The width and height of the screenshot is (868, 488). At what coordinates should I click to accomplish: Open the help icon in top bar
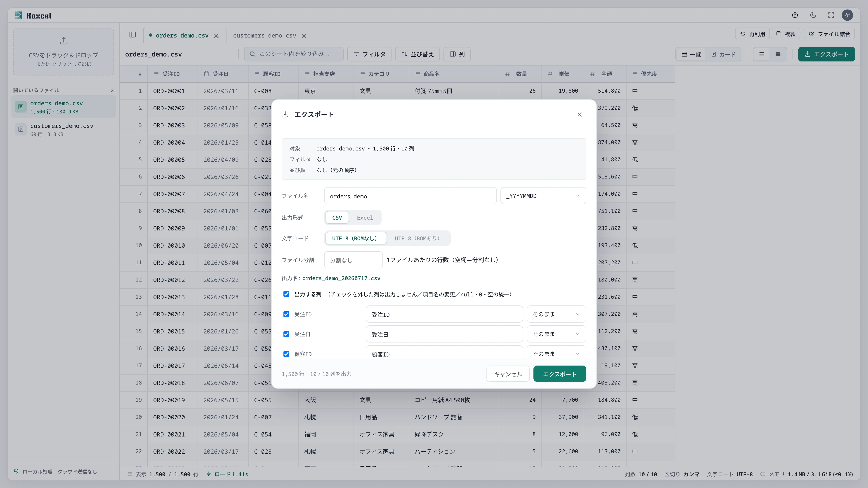795,15
